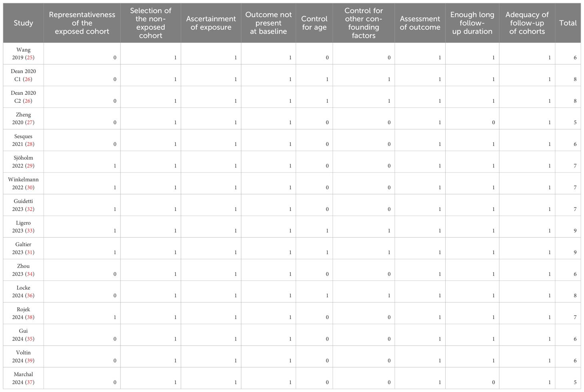Open reference 26 next to Dean 2020 C2
This screenshot has height=392, width=584.
[x=27, y=101]
